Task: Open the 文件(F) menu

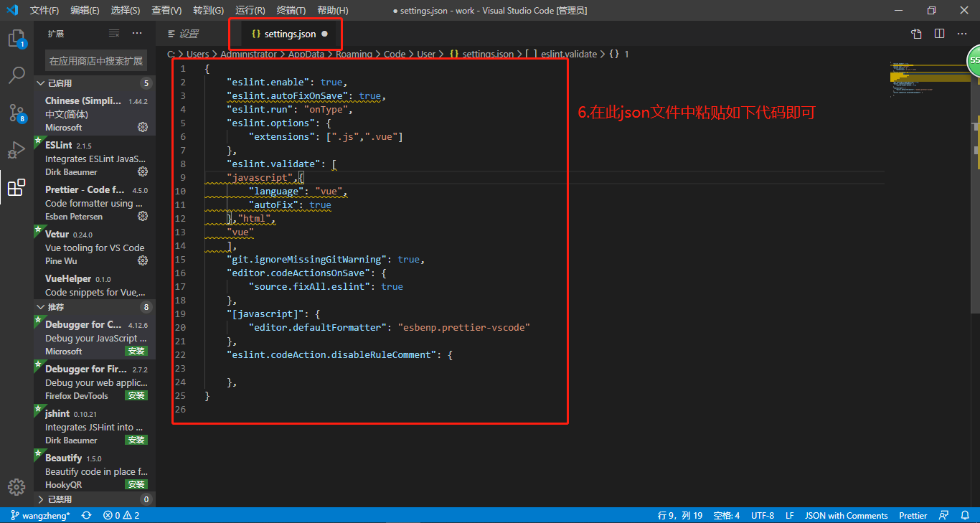Action: click(44, 10)
